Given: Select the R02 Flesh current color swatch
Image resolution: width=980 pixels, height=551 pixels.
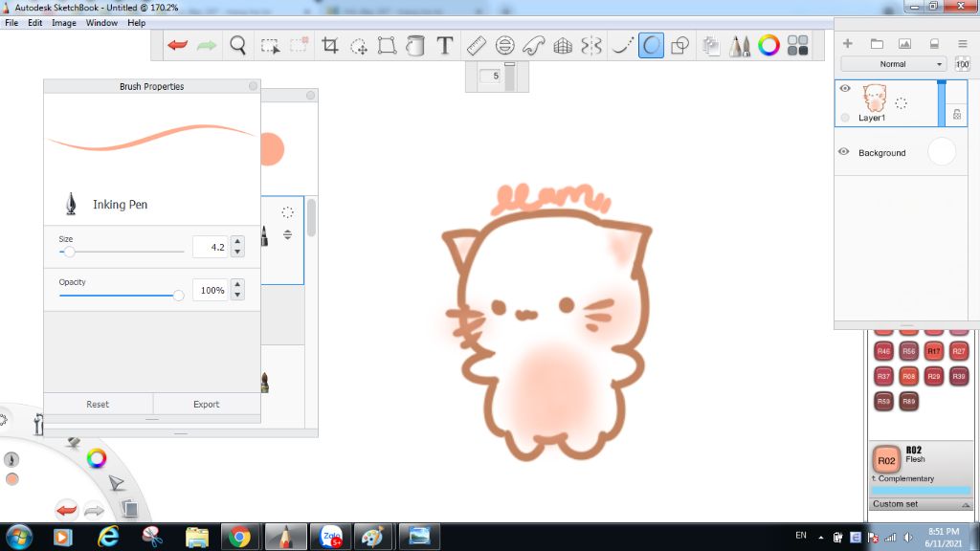Looking at the screenshot, I should (886, 460).
